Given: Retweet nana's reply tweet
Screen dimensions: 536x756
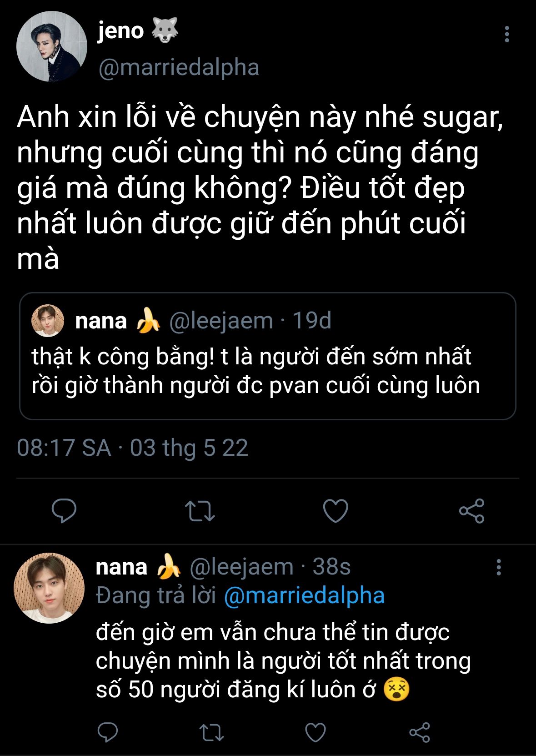Looking at the screenshot, I should [x=211, y=732].
